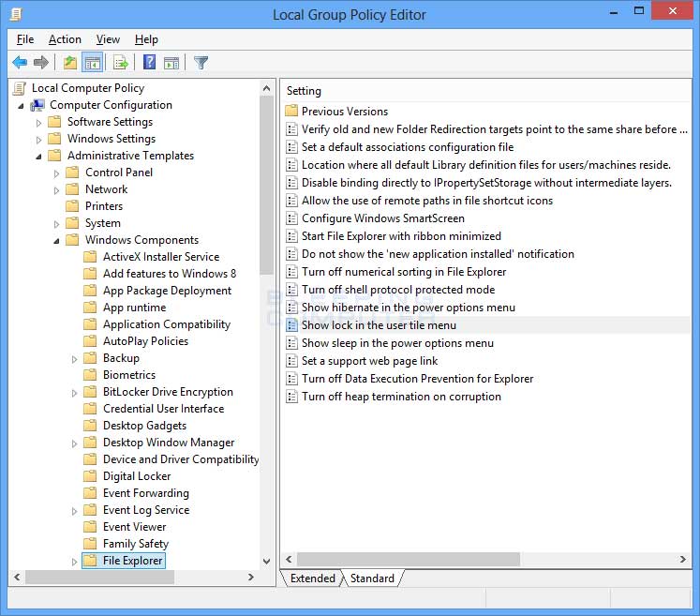Viewport: 700px width, 616px height.
Task: Open the File menu
Action: click(x=25, y=39)
